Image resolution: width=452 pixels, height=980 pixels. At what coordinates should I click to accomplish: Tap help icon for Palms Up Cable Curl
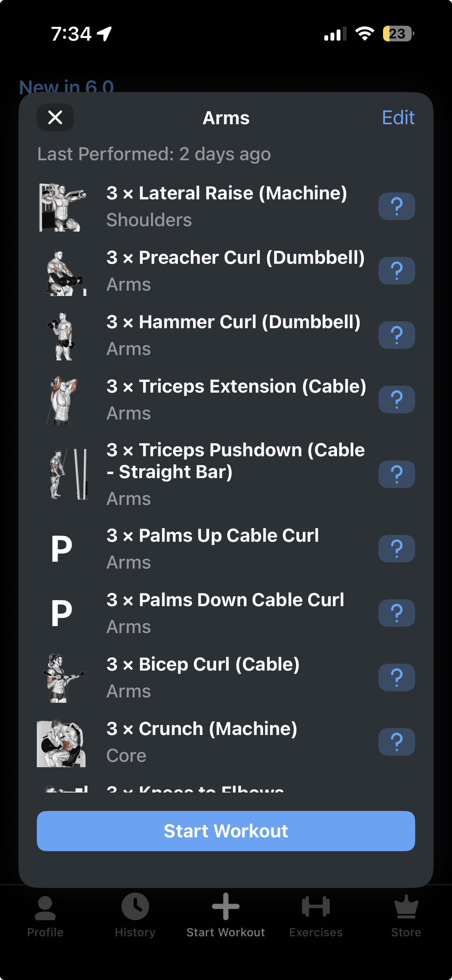coord(396,549)
